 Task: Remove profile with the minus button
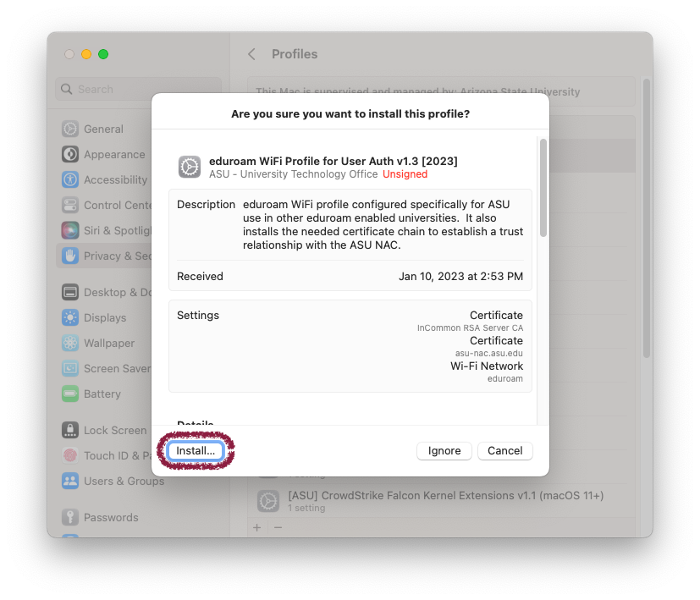278,527
